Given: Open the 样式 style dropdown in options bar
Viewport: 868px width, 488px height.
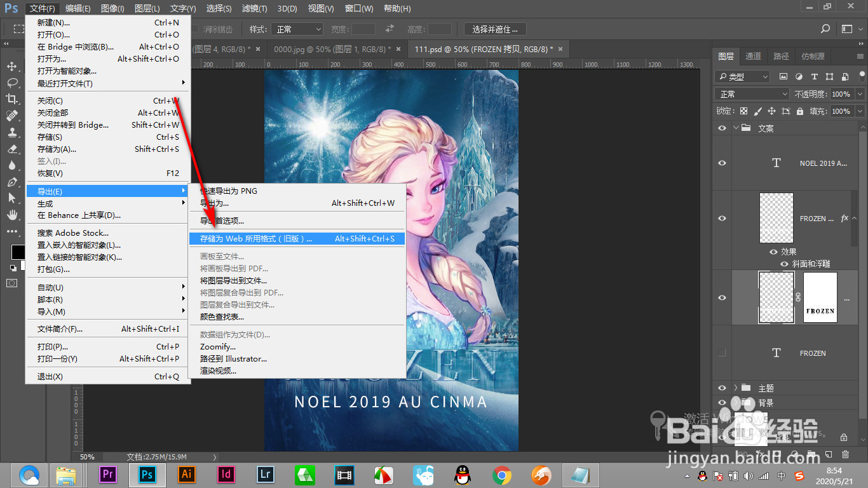Looking at the screenshot, I should click(x=297, y=29).
